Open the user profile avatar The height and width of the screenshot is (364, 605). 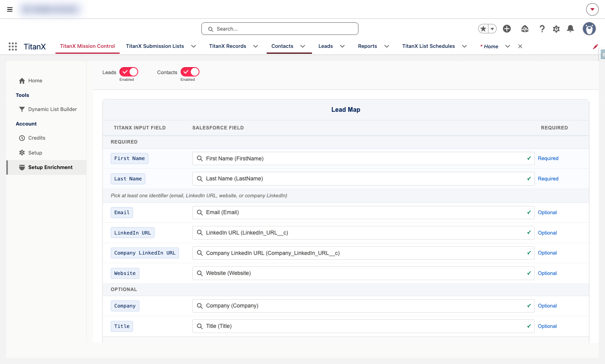(x=589, y=29)
